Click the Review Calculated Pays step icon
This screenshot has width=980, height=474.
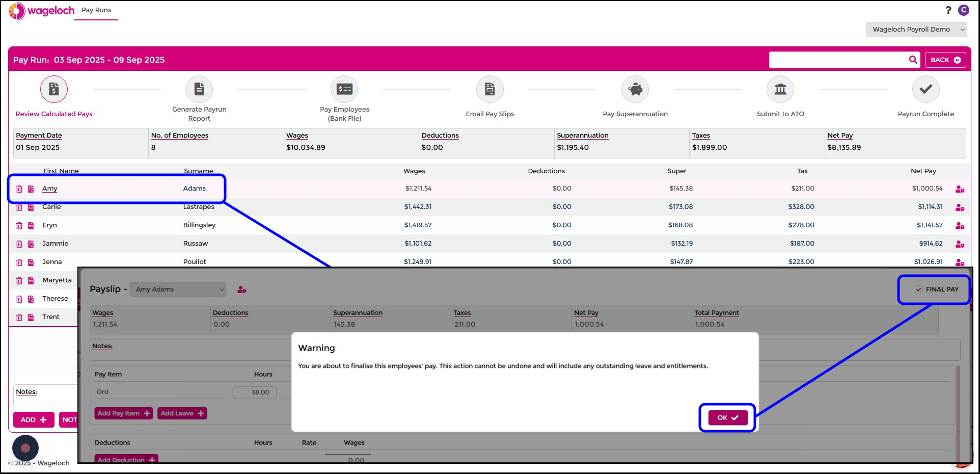click(53, 90)
